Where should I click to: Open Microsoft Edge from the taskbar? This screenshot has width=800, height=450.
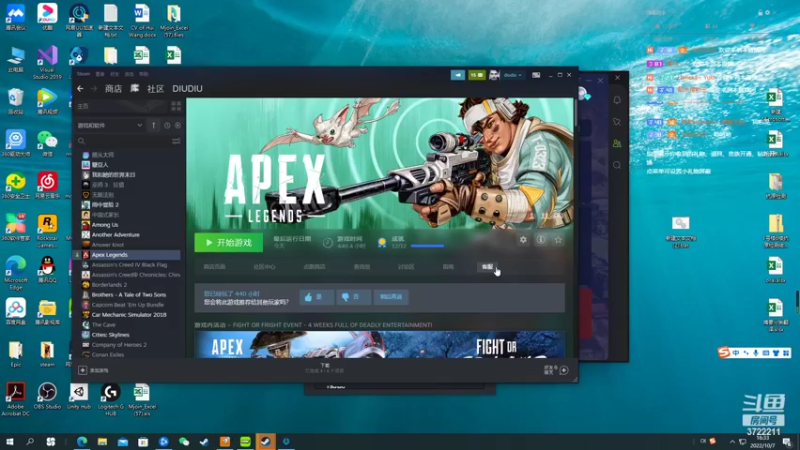click(x=82, y=441)
